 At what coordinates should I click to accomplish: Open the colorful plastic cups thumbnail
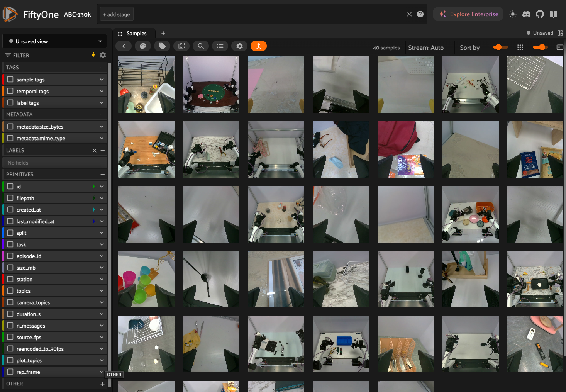click(x=146, y=279)
